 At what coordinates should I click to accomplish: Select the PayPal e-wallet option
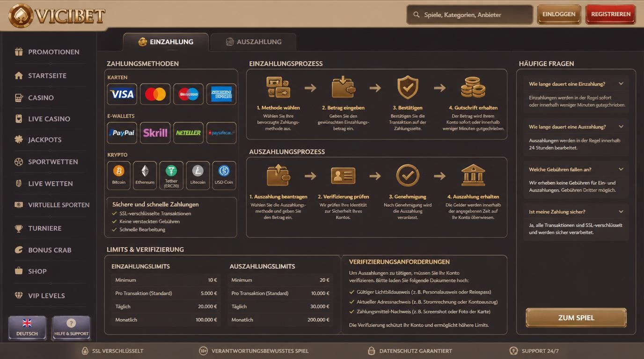(x=122, y=133)
